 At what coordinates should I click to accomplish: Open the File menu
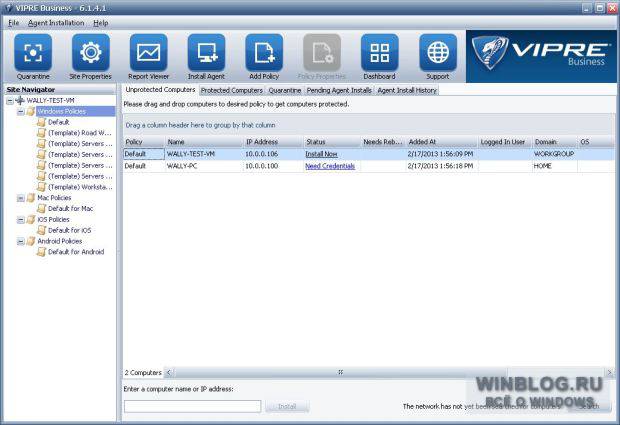tap(13, 23)
